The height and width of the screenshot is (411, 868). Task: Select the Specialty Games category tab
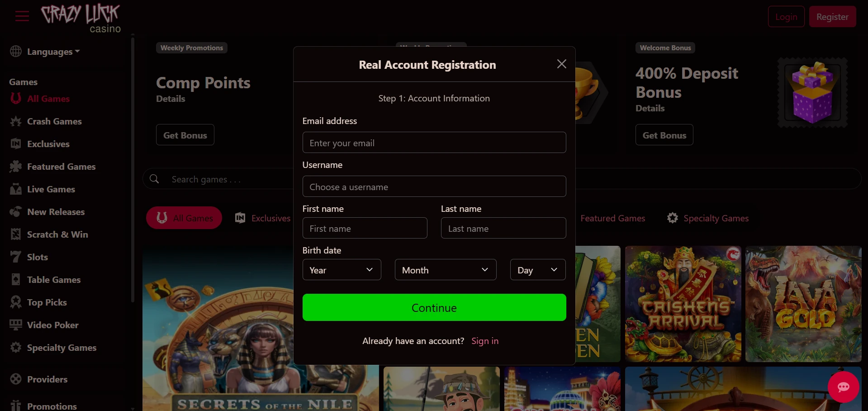[708, 218]
